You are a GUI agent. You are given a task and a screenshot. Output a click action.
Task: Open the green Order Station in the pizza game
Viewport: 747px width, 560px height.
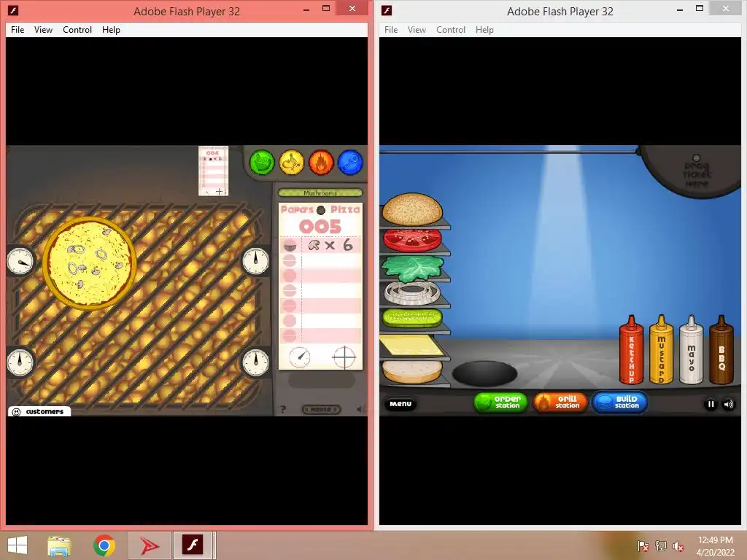[x=262, y=163]
